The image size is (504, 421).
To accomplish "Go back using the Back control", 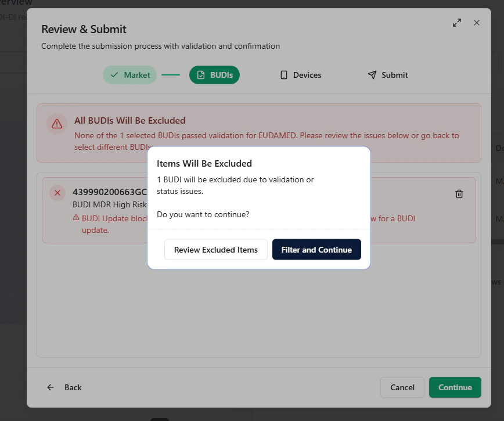I will pos(64,387).
